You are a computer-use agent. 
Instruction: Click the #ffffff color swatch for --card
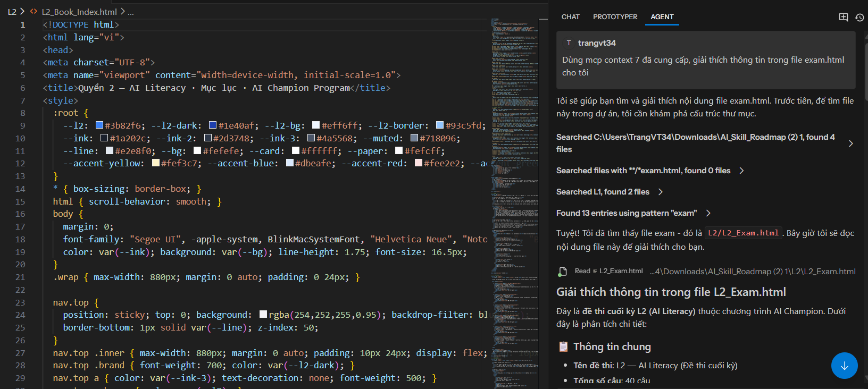coord(296,151)
